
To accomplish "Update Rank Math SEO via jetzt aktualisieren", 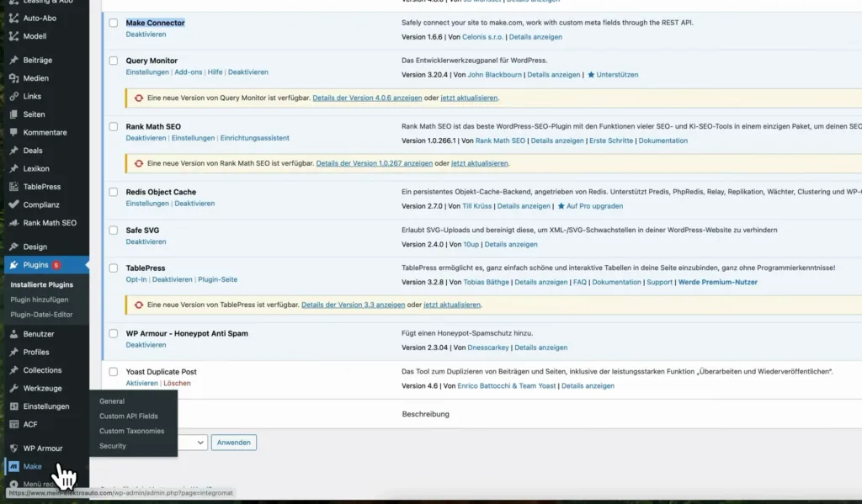I will pos(479,163).
